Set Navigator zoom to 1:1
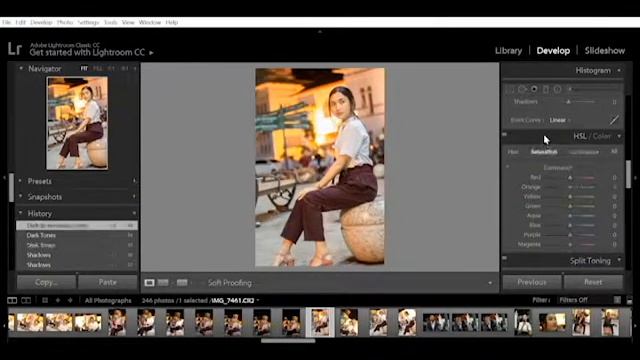640x360 pixels. pos(111,69)
